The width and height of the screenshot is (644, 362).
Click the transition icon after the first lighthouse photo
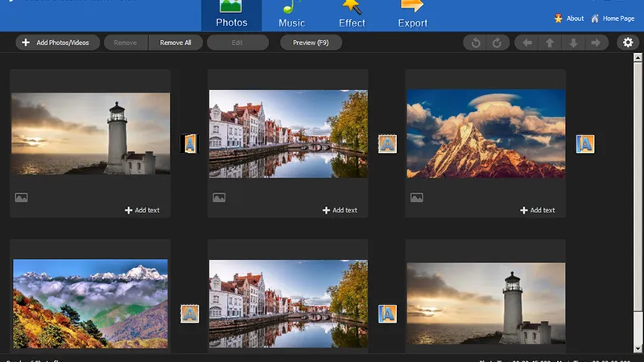click(x=189, y=144)
